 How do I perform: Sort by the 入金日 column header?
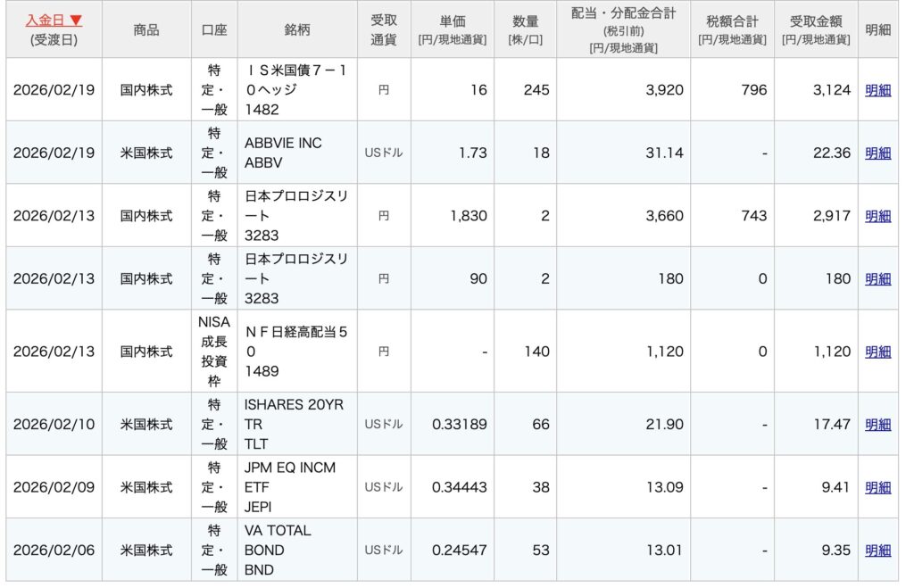click(x=54, y=20)
